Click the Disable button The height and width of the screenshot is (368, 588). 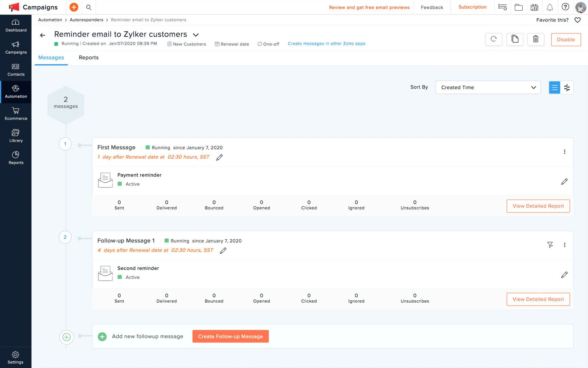point(566,40)
